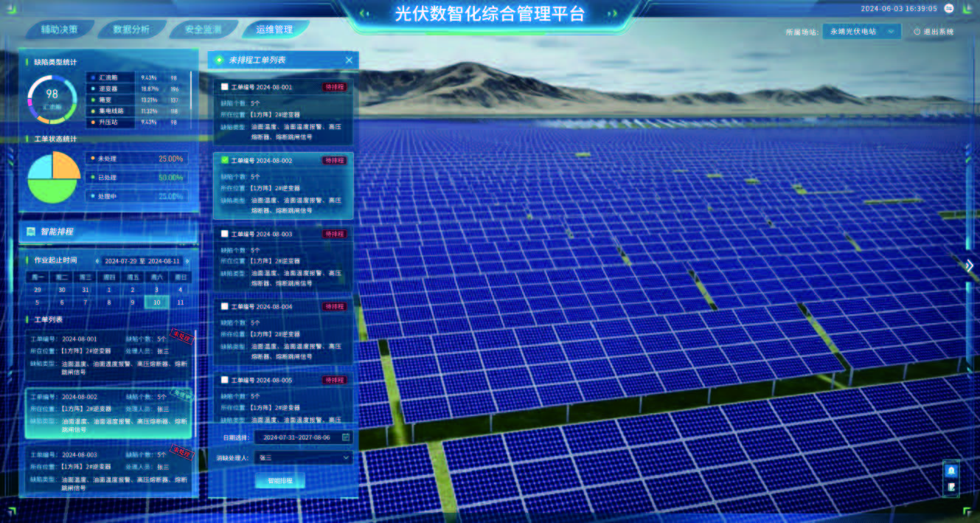The width and height of the screenshot is (980, 523).
Task: Check work order 2024-08-001 checkbox
Action: (x=225, y=87)
